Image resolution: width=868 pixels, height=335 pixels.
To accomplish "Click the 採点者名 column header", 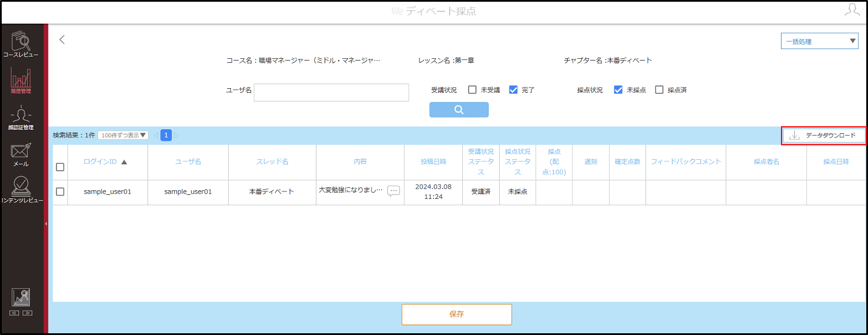I will click(x=766, y=162).
